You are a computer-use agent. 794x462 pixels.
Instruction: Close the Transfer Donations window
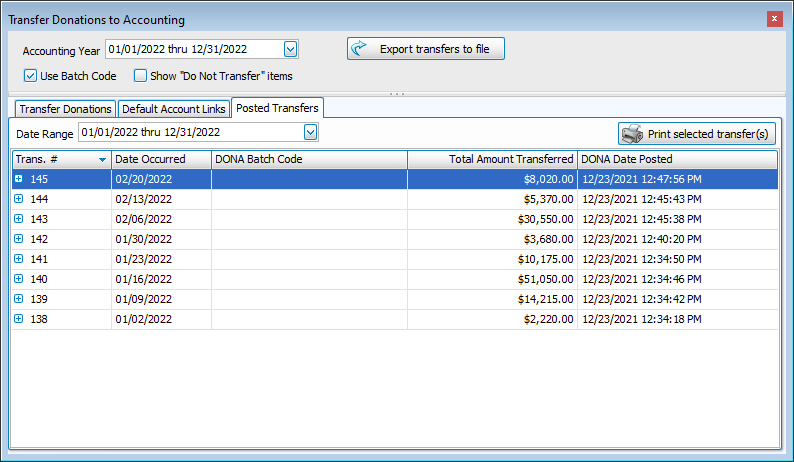pos(774,19)
